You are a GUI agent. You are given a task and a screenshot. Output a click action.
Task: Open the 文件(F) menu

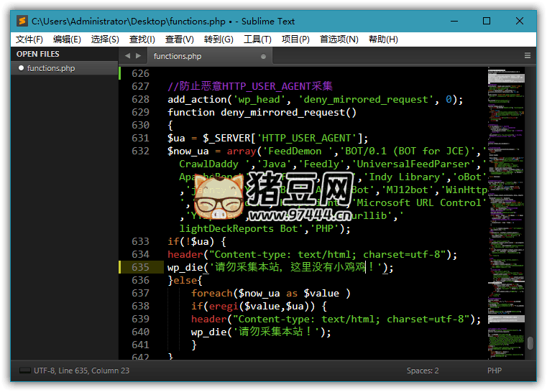pos(29,39)
